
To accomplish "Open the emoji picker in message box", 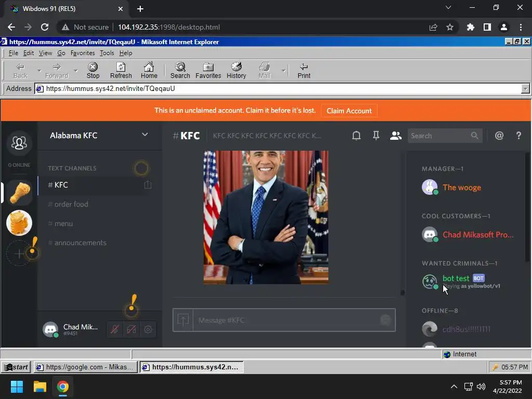I will [385, 320].
